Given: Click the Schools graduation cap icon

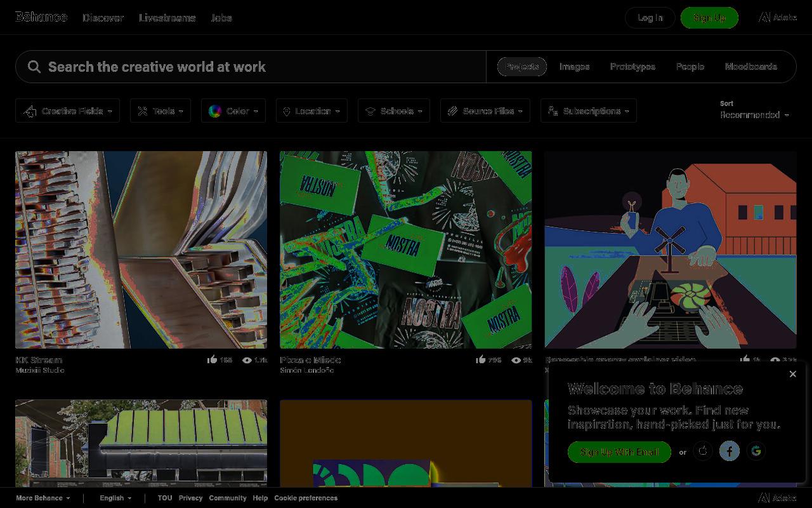Looking at the screenshot, I should 370,111.
